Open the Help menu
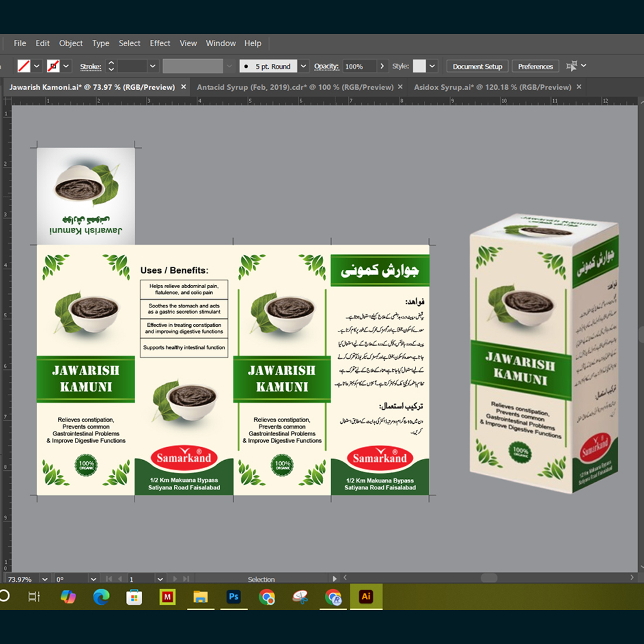 [x=252, y=43]
